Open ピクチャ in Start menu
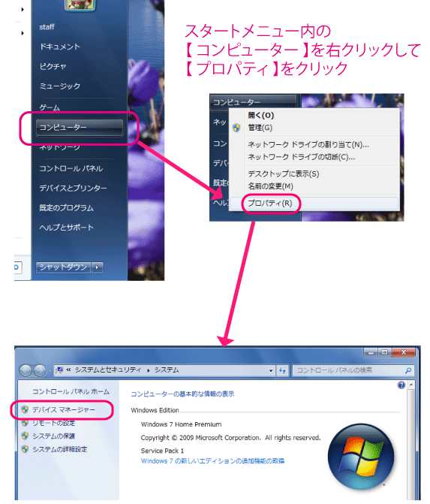 pyautogui.click(x=53, y=66)
